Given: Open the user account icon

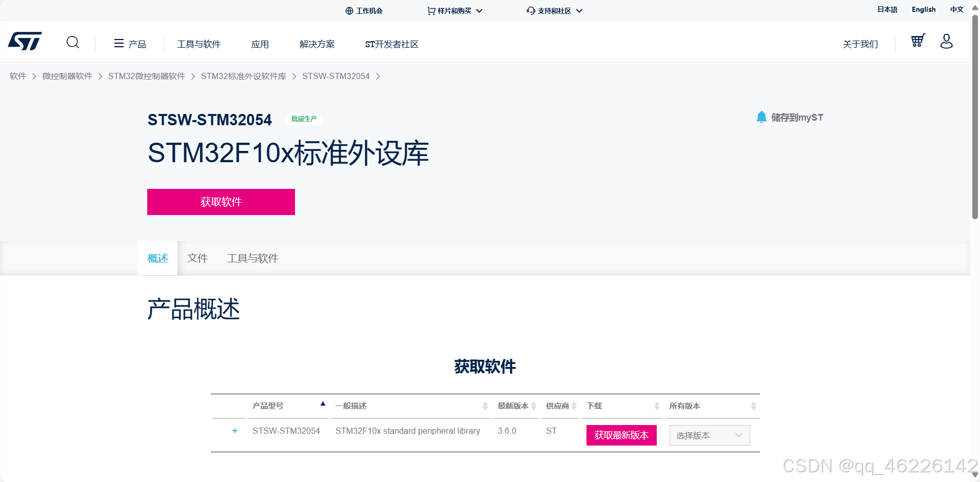Looking at the screenshot, I should 947,41.
